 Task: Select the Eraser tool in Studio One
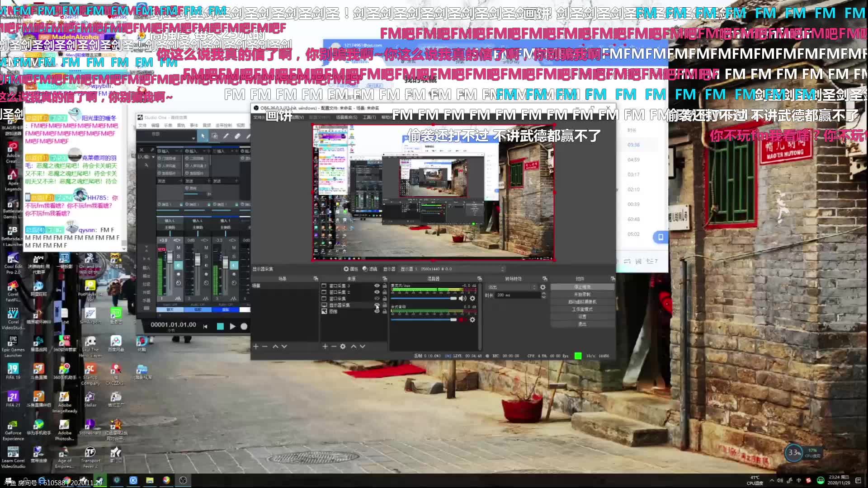click(x=237, y=136)
